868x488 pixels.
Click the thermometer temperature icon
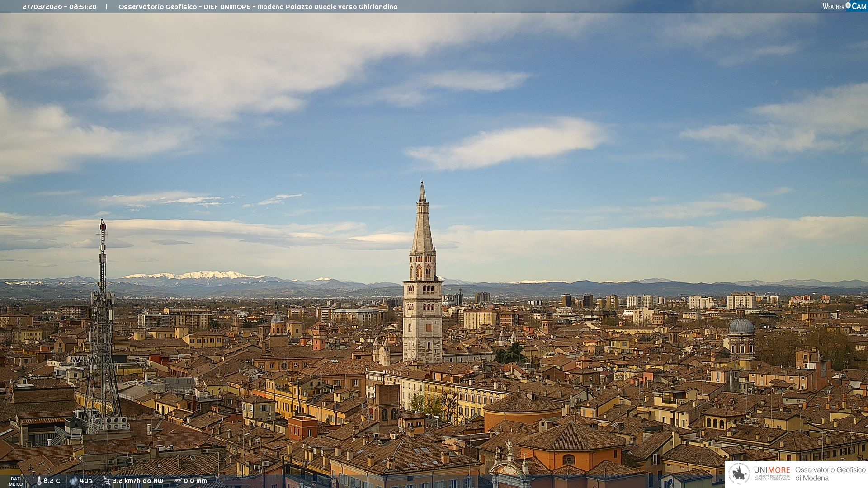tap(39, 481)
